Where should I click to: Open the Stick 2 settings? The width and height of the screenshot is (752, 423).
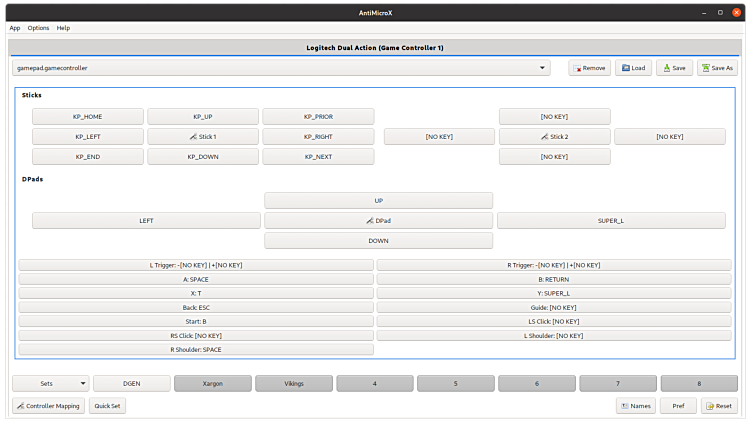pos(554,136)
